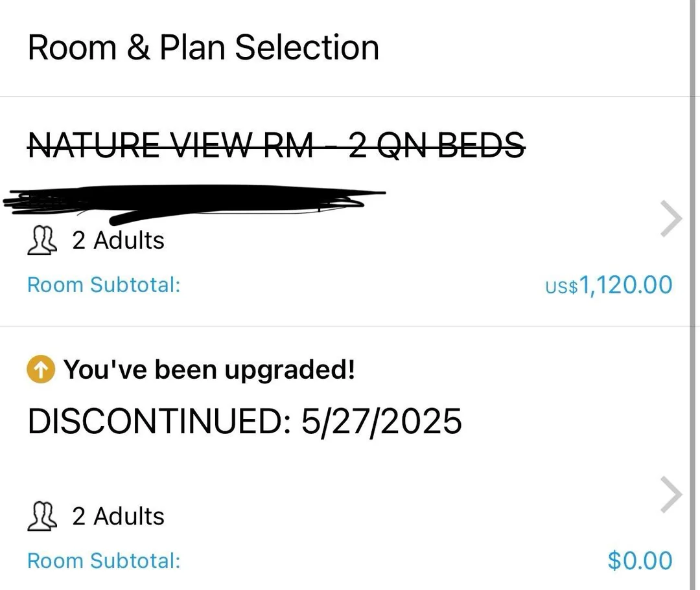Click the US$ currency prefix of the subtotal
Viewport: 700px width, 590px height.
click(x=561, y=287)
